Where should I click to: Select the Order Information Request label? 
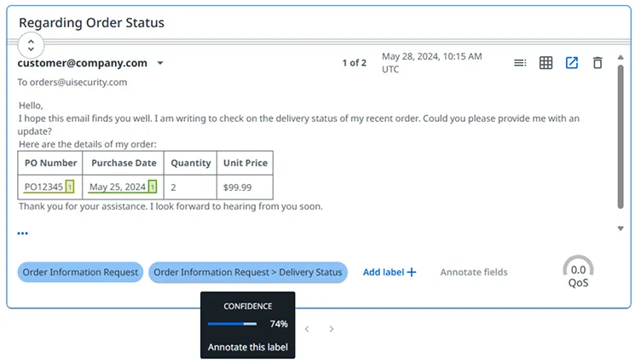[80, 272]
